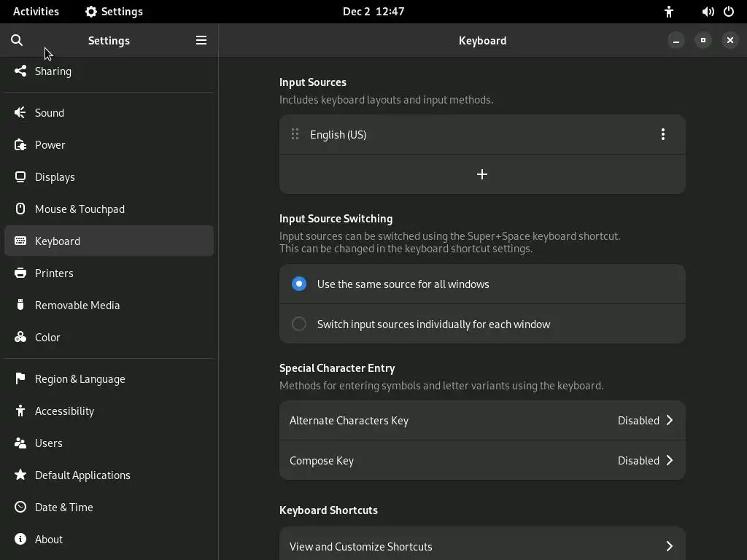This screenshot has width=747, height=560.
Task: Click the three-dot menu for English (US)
Action: coord(662,134)
